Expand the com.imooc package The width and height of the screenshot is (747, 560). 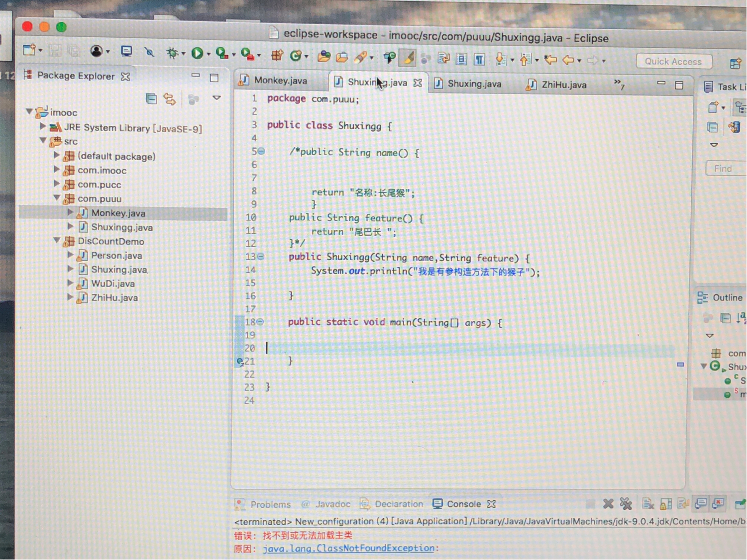(57, 170)
